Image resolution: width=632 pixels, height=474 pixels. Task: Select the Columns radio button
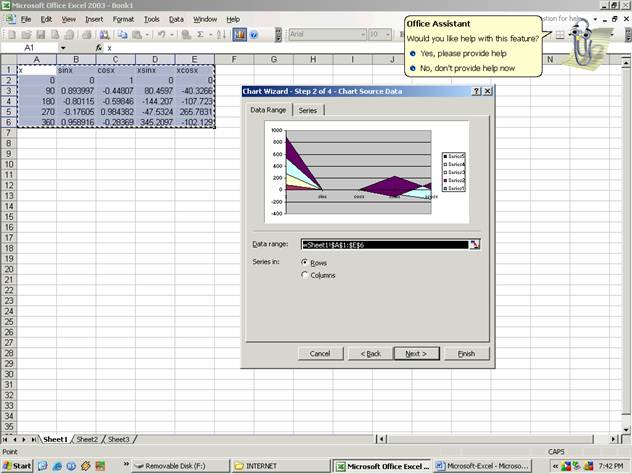pos(305,275)
